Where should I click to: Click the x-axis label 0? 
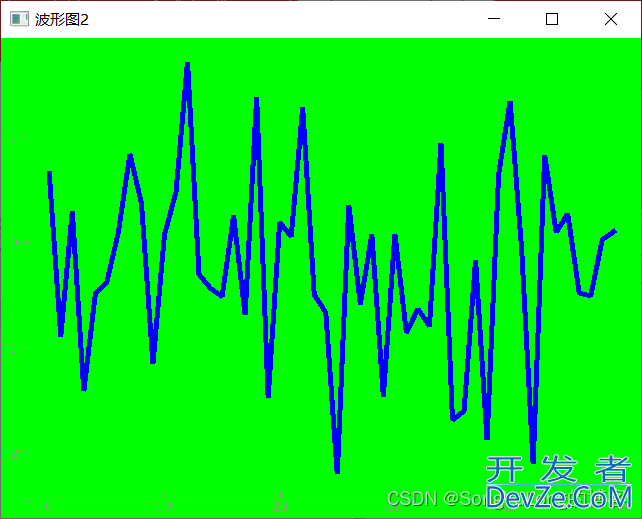[x=49, y=507]
